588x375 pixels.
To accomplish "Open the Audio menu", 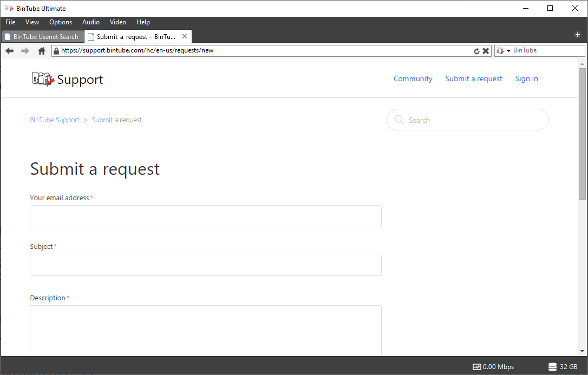I will click(x=91, y=22).
